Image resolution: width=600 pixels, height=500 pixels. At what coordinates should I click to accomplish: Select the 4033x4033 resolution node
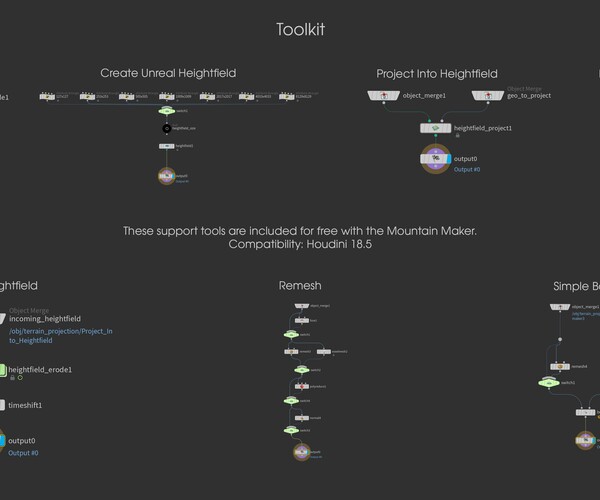tap(246, 96)
